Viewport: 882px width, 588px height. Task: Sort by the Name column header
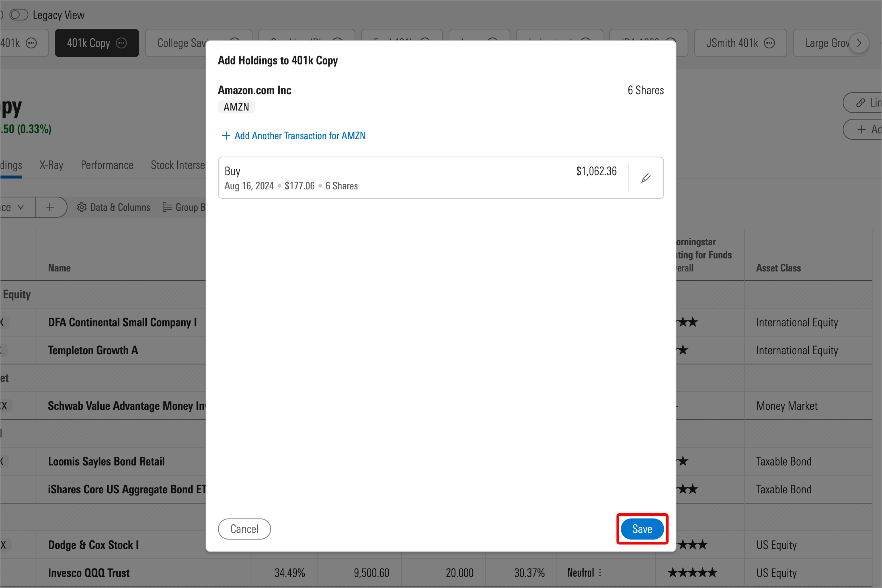59,268
